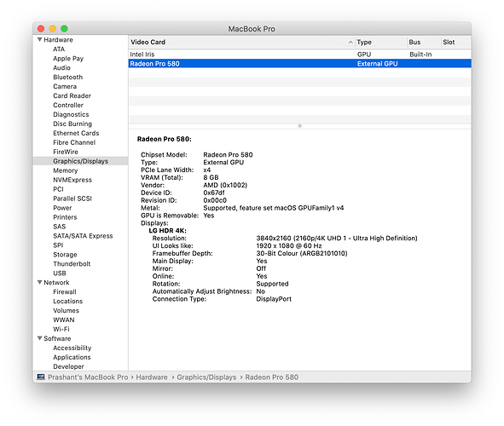This screenshot has height=426, width=504.
Task: Collapse the Software section triangle
Action: coord(39,338)
